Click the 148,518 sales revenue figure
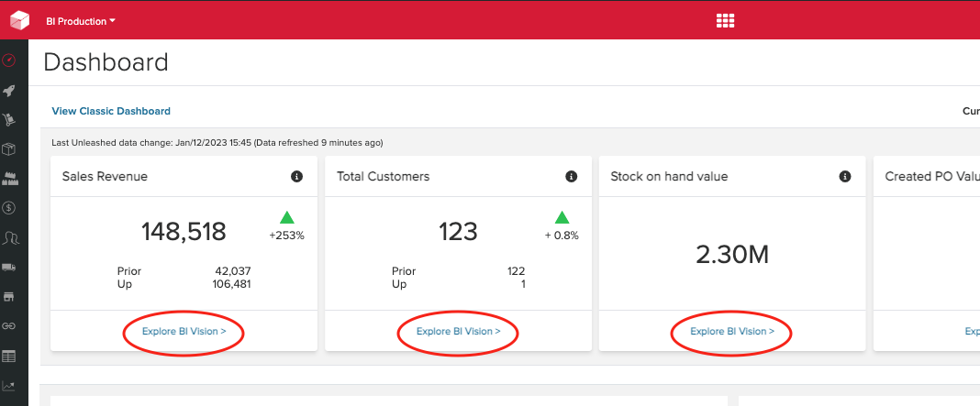This screenshot has height=406, width=980. pyautogui.click(x=184, y=232)
